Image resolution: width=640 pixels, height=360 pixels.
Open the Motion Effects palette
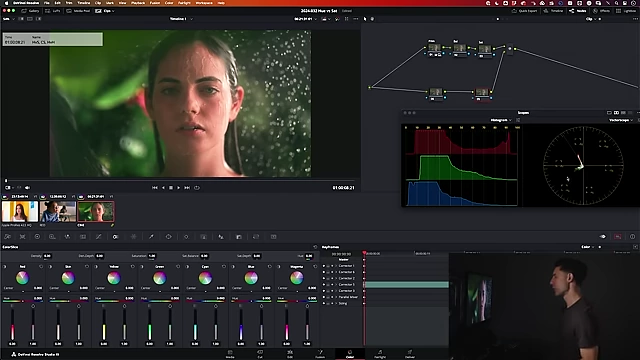[x=83, y=237]
